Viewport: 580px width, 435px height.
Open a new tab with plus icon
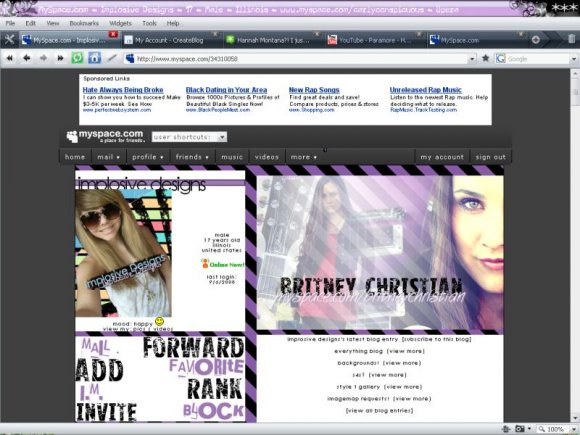point(536,40)
